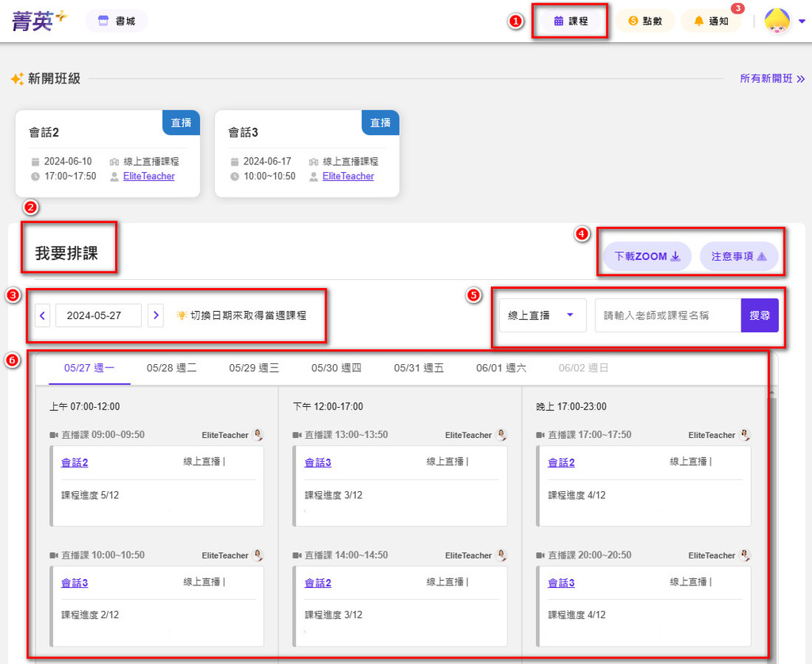
Task: Click video camera icon for 10:00~10:50 class
Action: (54, 555)
